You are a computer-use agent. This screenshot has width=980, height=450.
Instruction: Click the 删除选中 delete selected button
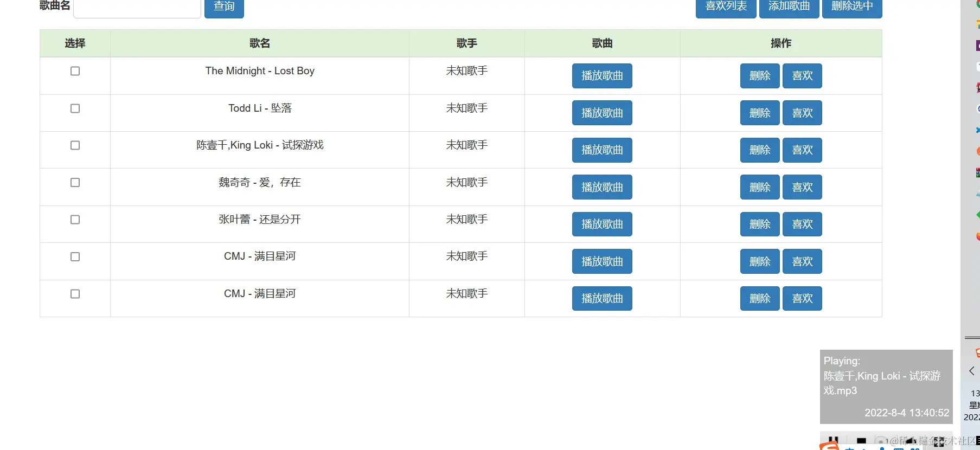click(852, 8)
